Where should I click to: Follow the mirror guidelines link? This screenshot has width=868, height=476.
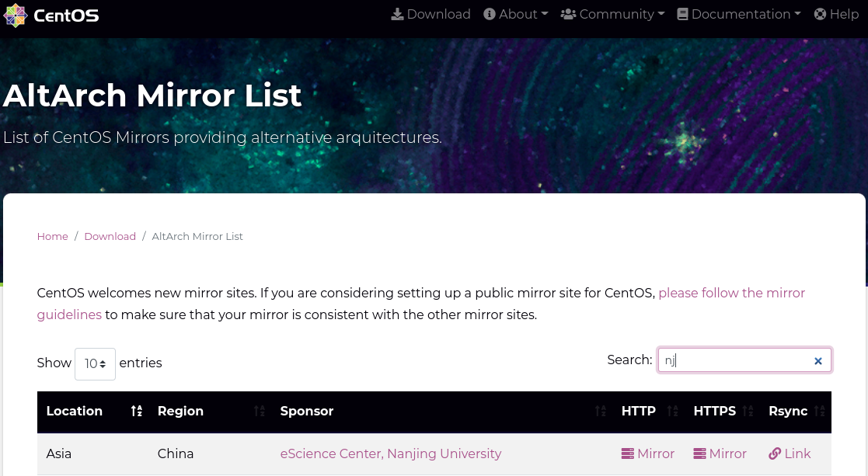[731, 293]
